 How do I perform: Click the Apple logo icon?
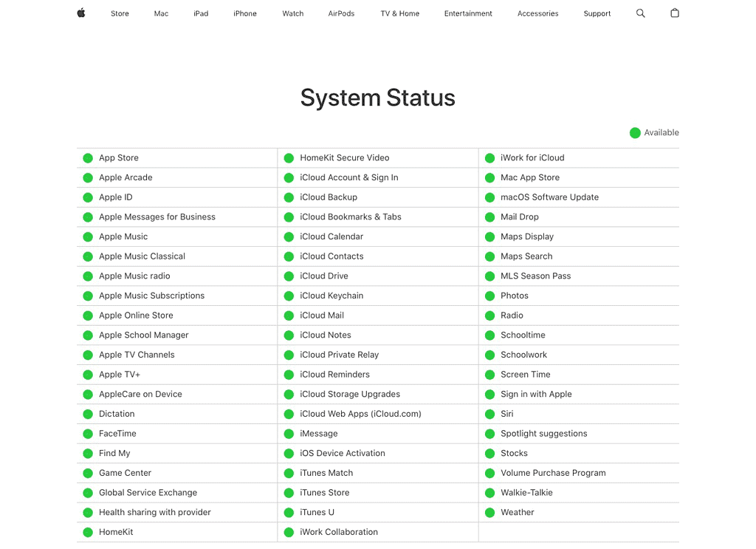(x=81, y=13)
